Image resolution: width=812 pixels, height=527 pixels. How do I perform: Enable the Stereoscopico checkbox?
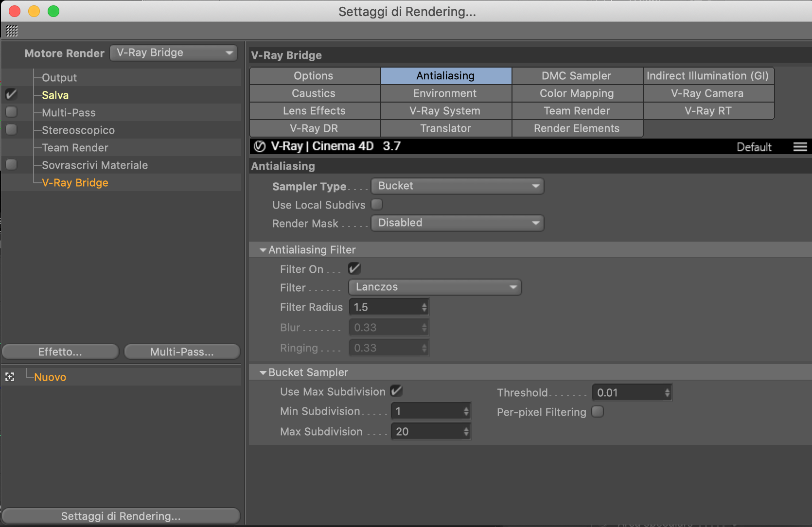(x=11, y=129)
